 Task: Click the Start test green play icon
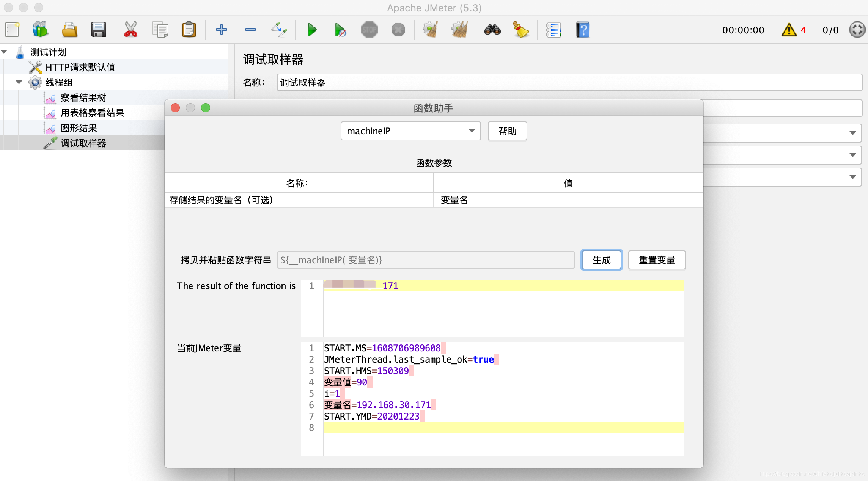(312, 30)
